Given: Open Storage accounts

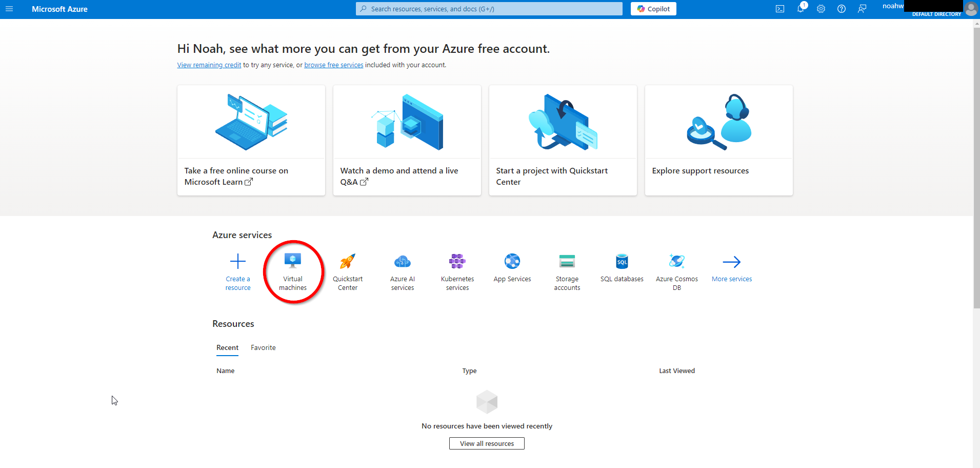Looking at the screenshot, I should [x=567, y=272].
